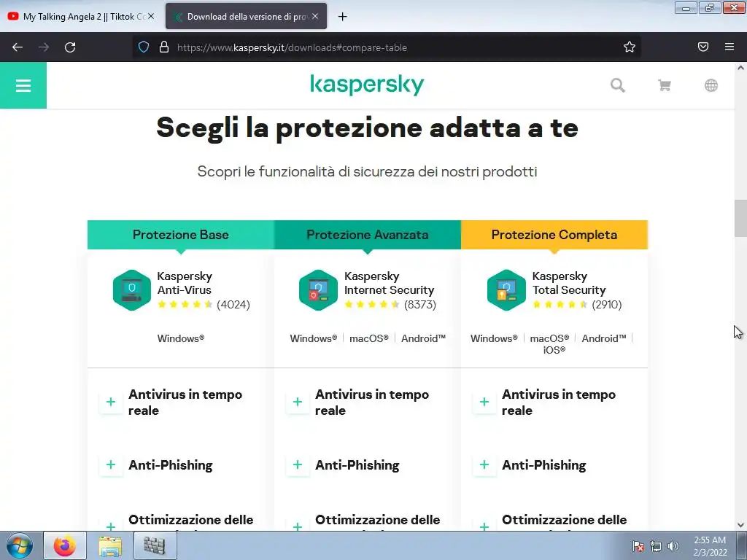Click 'Scopri le funzionalità di sicurezza' subtitle
Screen dimensions: 747x560
[x=368, y=171]
